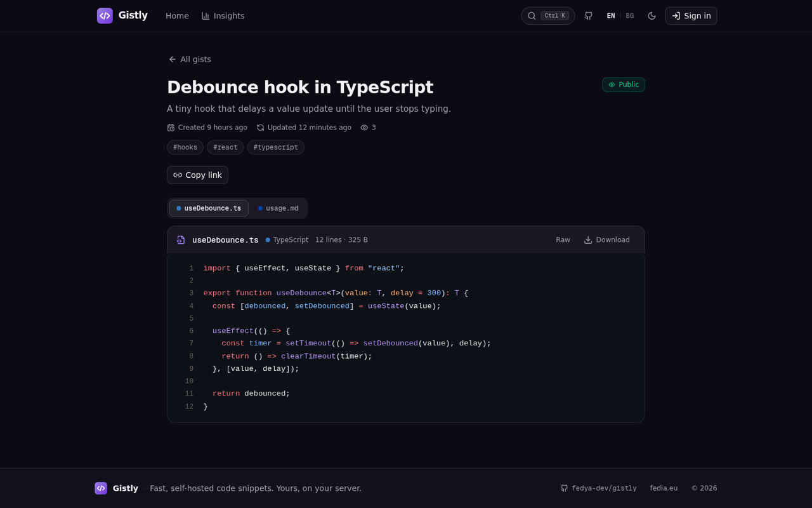Open the GitHub icon in the top bar
Screen dimensions: 812x508
(x=589, y=16)
